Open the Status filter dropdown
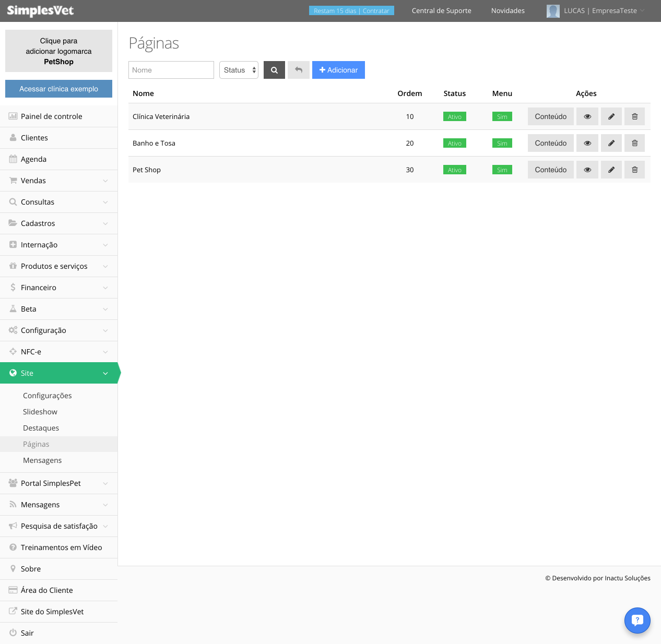 pyautogui.click(x=239, y=70)
